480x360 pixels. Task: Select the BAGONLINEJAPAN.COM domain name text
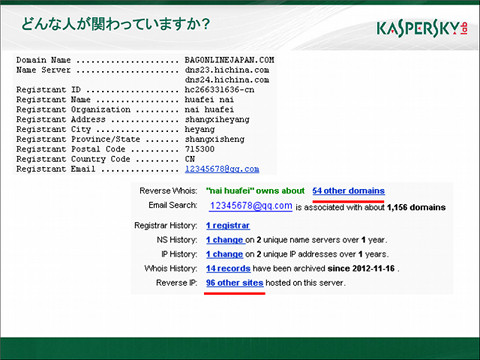point(229,60)
